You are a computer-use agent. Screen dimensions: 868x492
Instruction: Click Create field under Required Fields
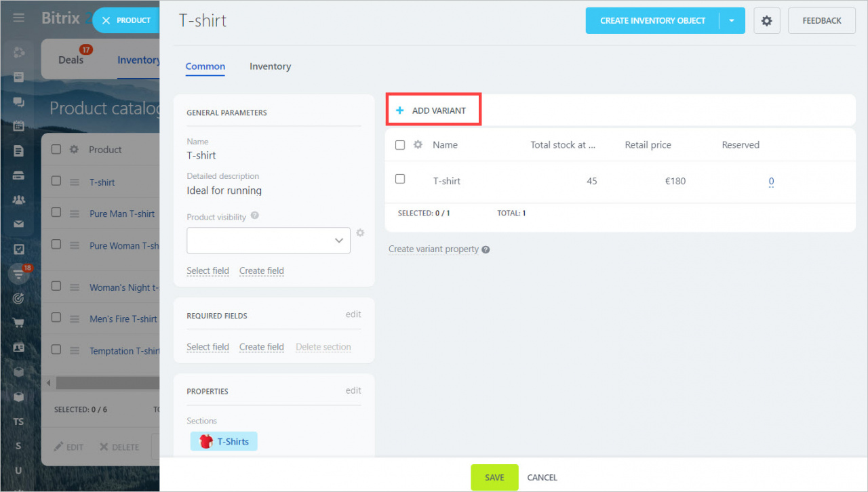(x=262, y=347)
